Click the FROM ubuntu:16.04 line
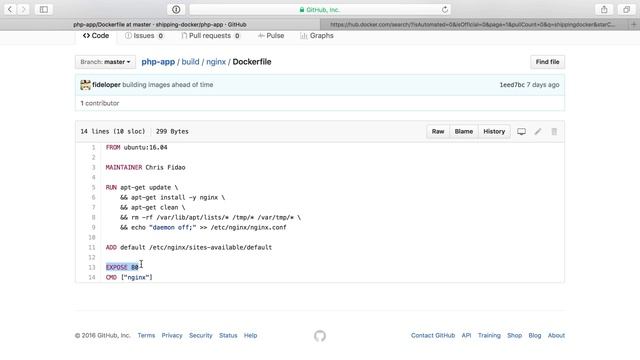 coord(136,147)
